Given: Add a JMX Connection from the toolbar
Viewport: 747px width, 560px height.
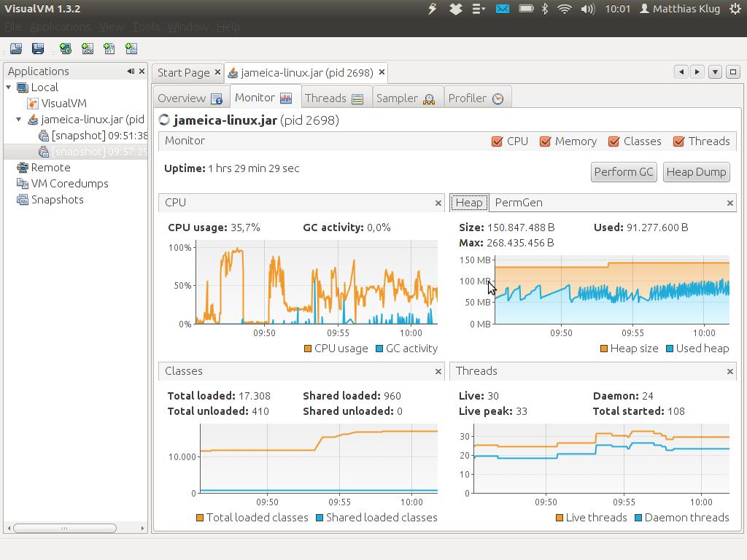Looking at the screenshot, I should [88, 48].
